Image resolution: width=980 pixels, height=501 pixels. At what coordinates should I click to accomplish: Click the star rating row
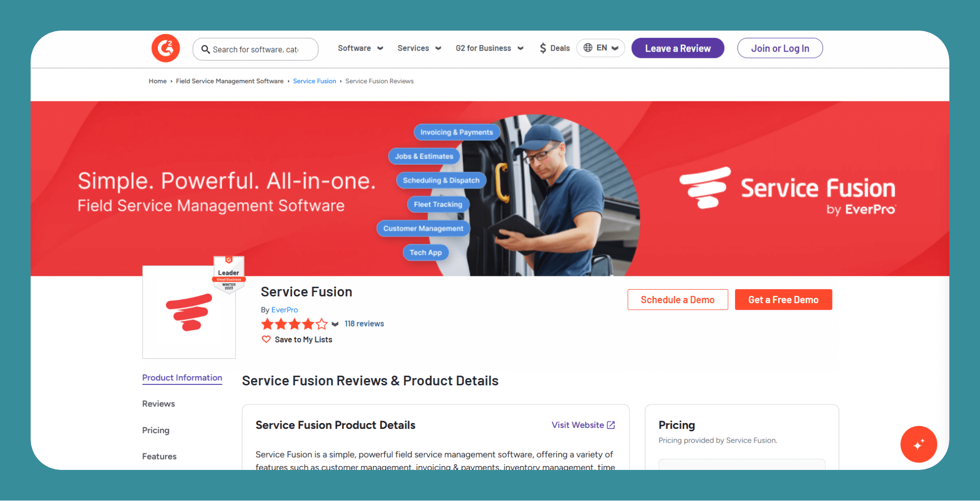[x=294, y=324]
